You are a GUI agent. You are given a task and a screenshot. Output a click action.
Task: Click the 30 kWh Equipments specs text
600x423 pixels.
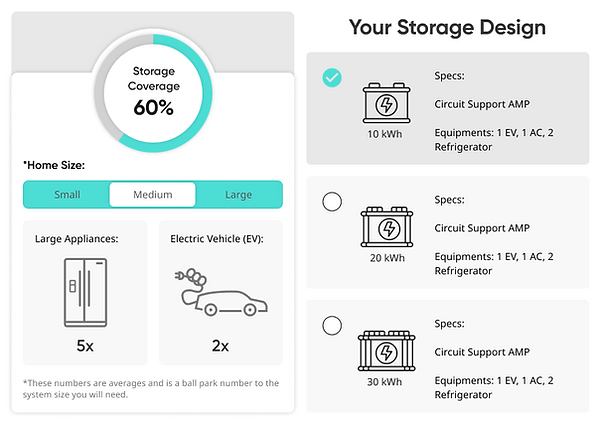[494, 387]
